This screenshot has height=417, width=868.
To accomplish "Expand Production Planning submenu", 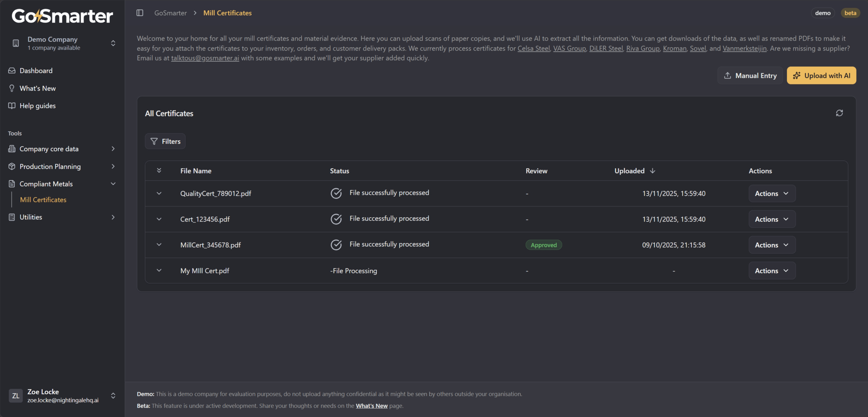I will coord(113,166).
